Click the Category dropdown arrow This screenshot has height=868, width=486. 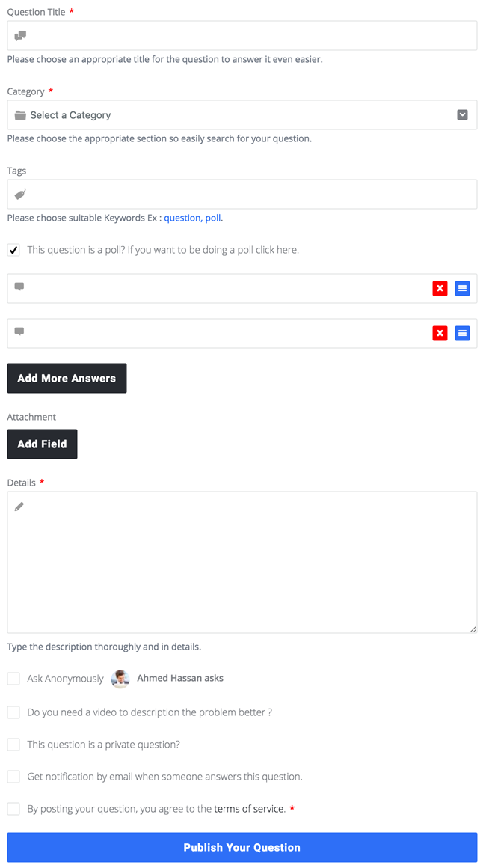(463, 115)
